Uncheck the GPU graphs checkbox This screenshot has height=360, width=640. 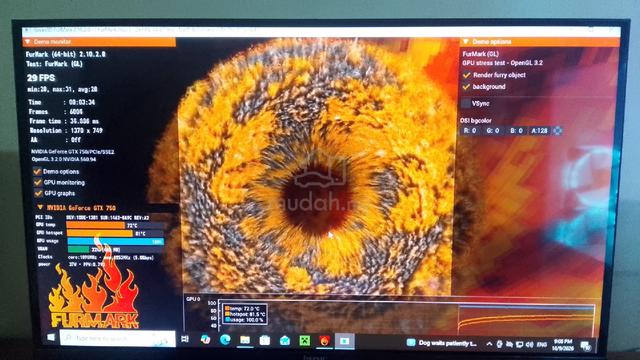click(x=38, y=193)
